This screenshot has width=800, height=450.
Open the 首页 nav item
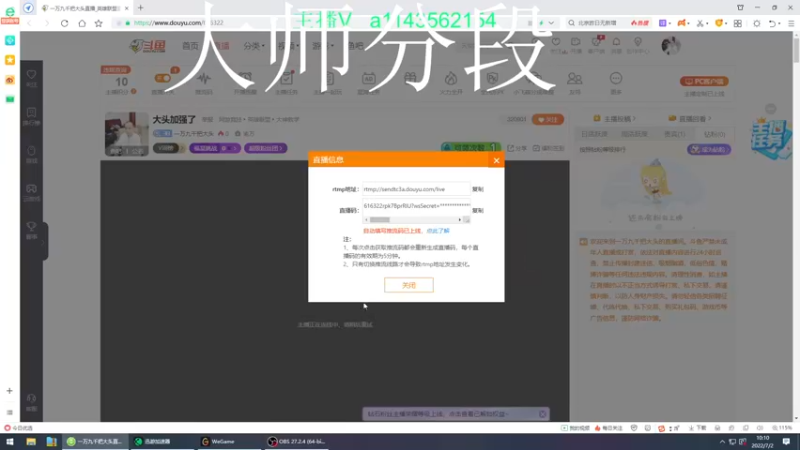click(x=190, y=46)
